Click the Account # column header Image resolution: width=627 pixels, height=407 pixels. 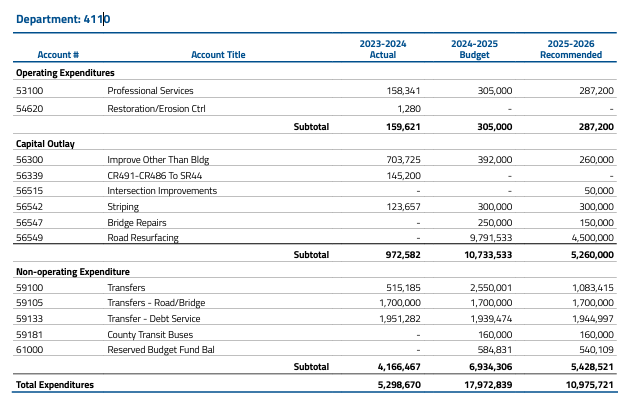click(x=58, y=55)
